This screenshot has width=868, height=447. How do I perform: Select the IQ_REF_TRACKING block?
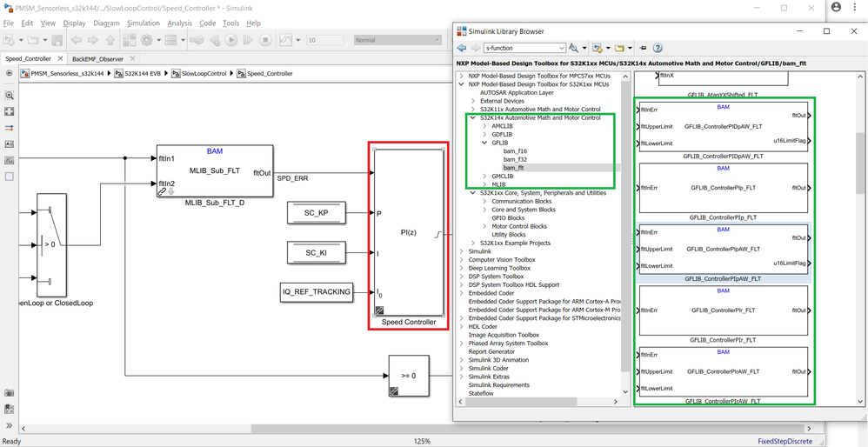coord(317,292)
